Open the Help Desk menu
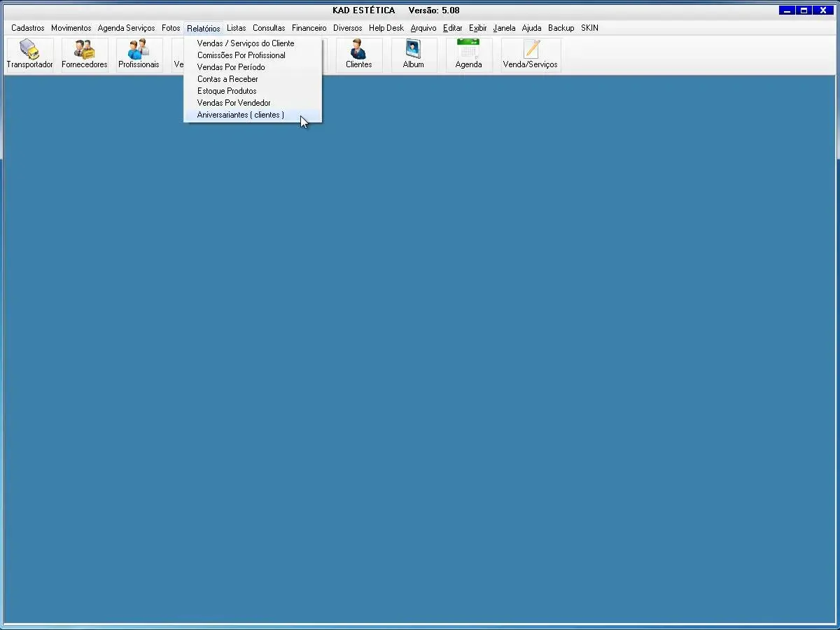The width and height of the screenshot is (840, 630). pyautogui.click(x=386, y=28)
